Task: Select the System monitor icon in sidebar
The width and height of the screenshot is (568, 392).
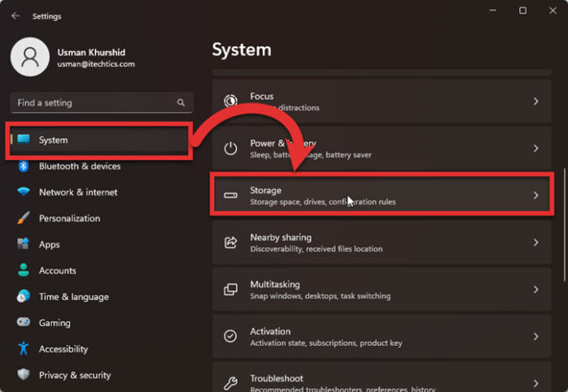Action: 24,139
